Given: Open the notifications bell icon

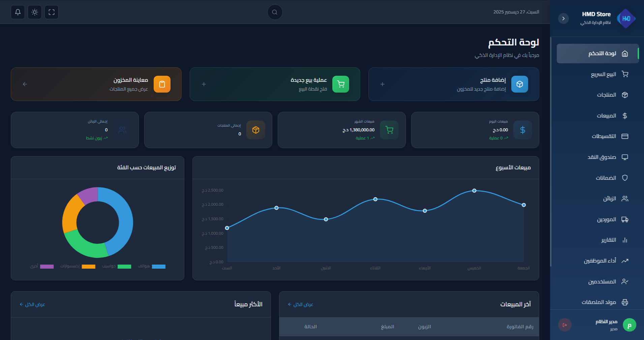Looking at the screenshot, I should pyautogui.click(x=18, y=12).
